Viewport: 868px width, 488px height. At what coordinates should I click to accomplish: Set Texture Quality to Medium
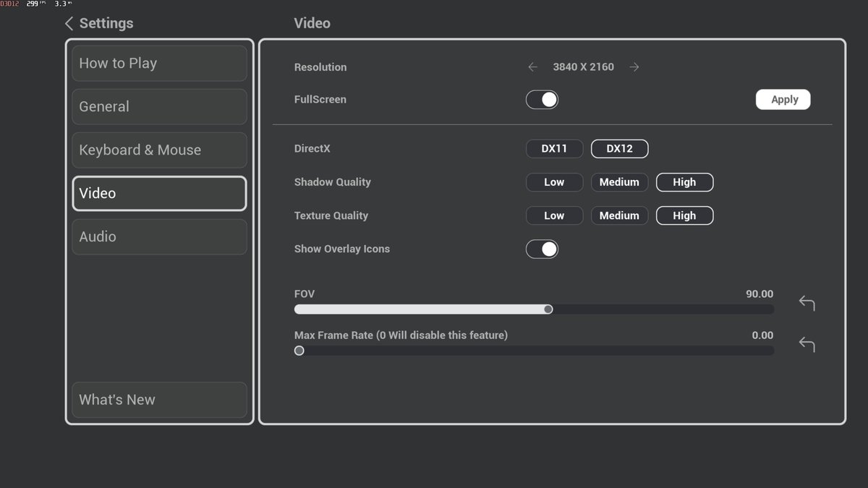(x=620, y=215)
